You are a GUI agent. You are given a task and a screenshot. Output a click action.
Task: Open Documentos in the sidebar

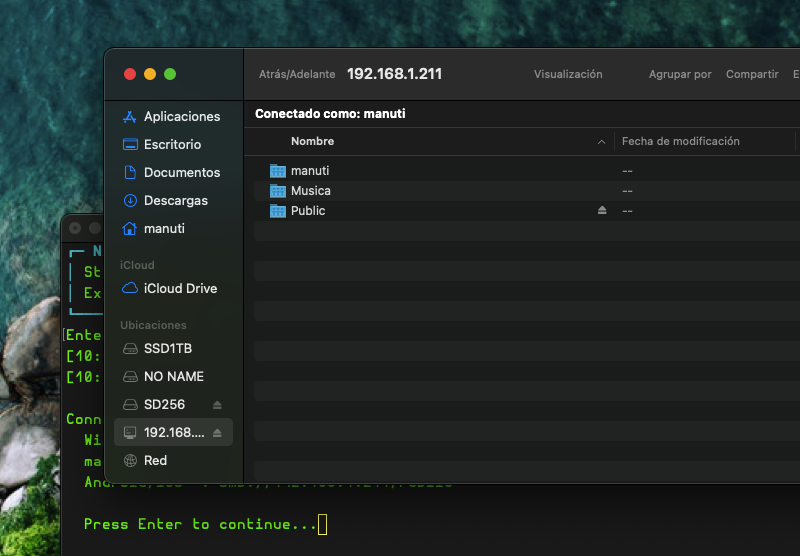173,172
